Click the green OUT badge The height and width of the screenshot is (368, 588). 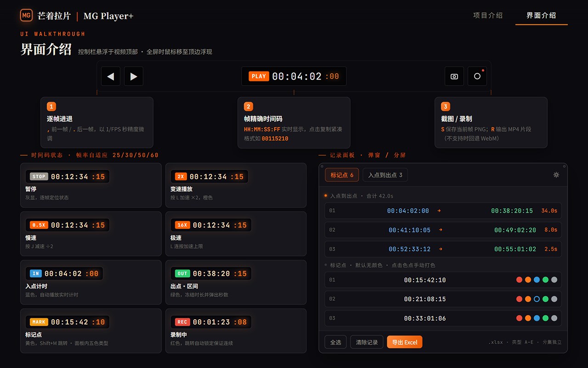[182, 273]
